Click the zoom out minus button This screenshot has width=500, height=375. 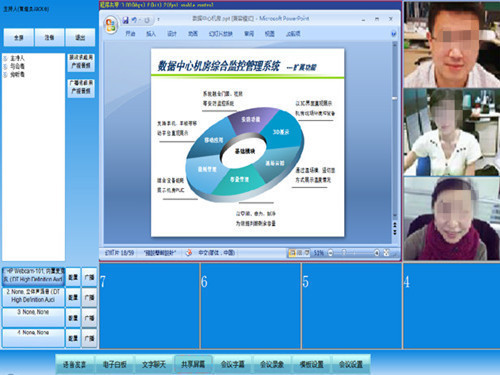coord(330,253)
